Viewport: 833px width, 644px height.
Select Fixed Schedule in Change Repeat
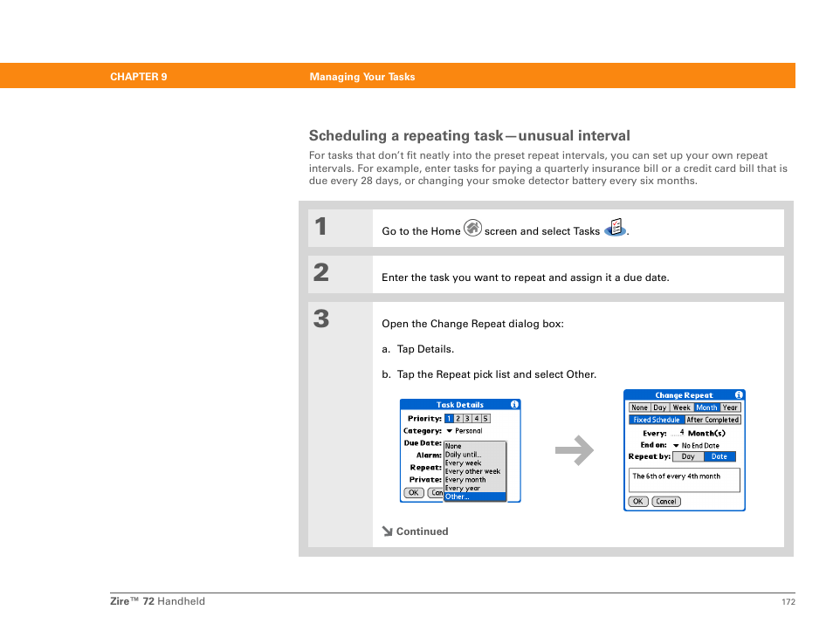657,420
